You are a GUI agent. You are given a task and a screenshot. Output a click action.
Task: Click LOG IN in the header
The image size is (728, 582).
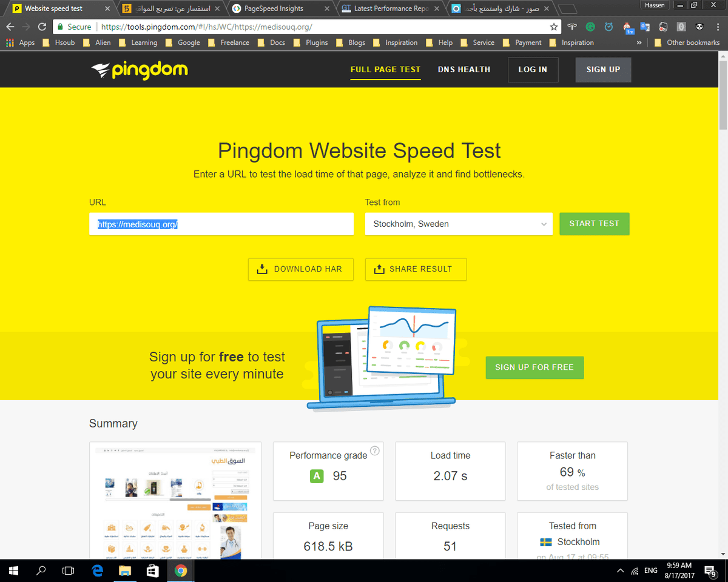pyautogui.click(x=533, y=70)
